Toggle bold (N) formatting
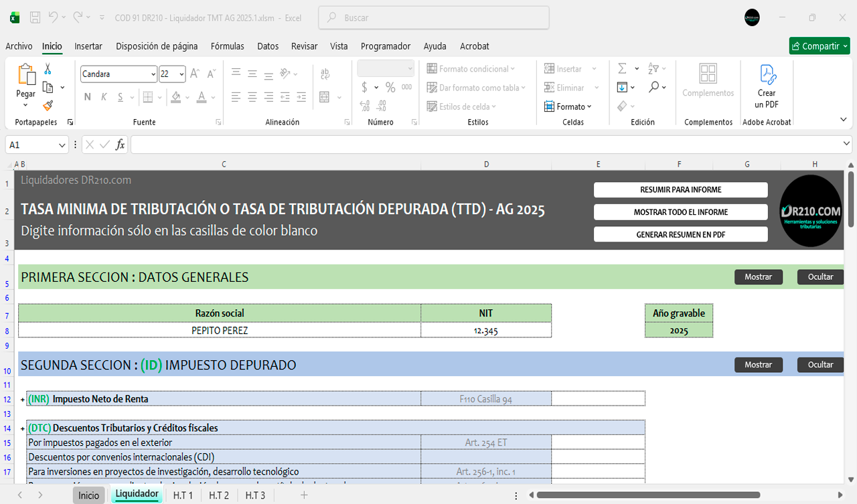The image size is (857, 504). 88,97
